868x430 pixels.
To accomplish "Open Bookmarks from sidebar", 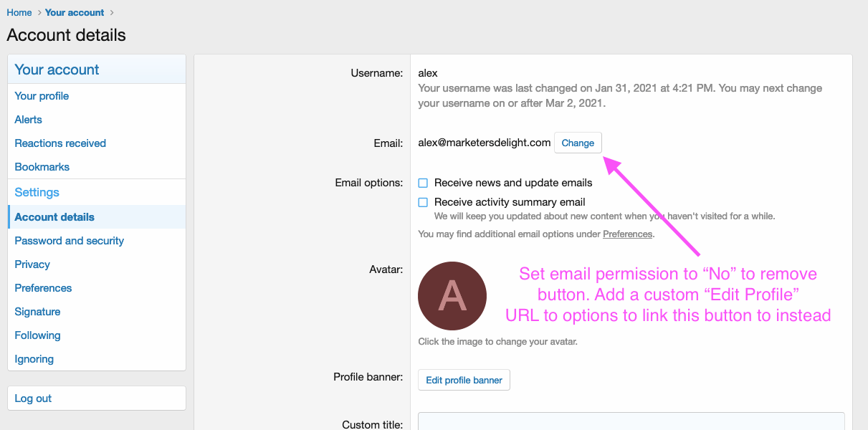I will [x=42, y=167].
